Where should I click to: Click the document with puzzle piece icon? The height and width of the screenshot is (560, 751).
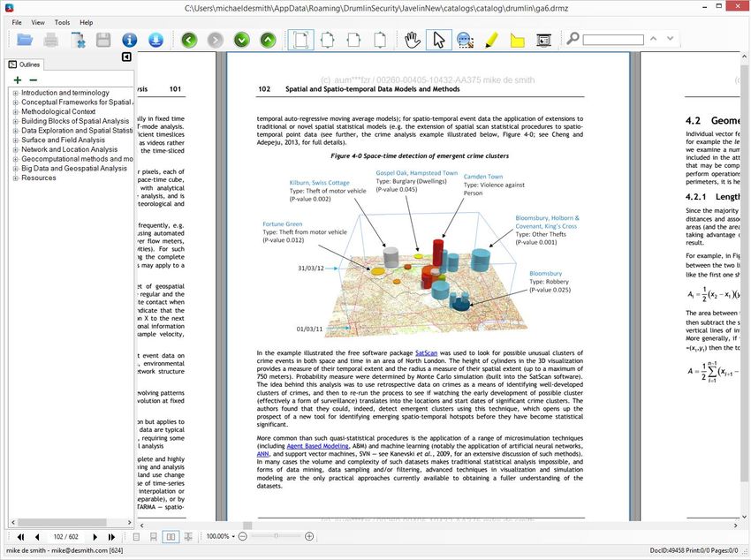pyautogui.click(x=77, y=40)
